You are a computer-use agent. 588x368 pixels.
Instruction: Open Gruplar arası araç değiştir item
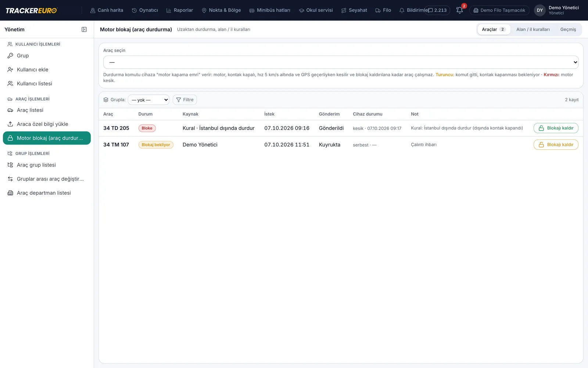coord(47,179)
